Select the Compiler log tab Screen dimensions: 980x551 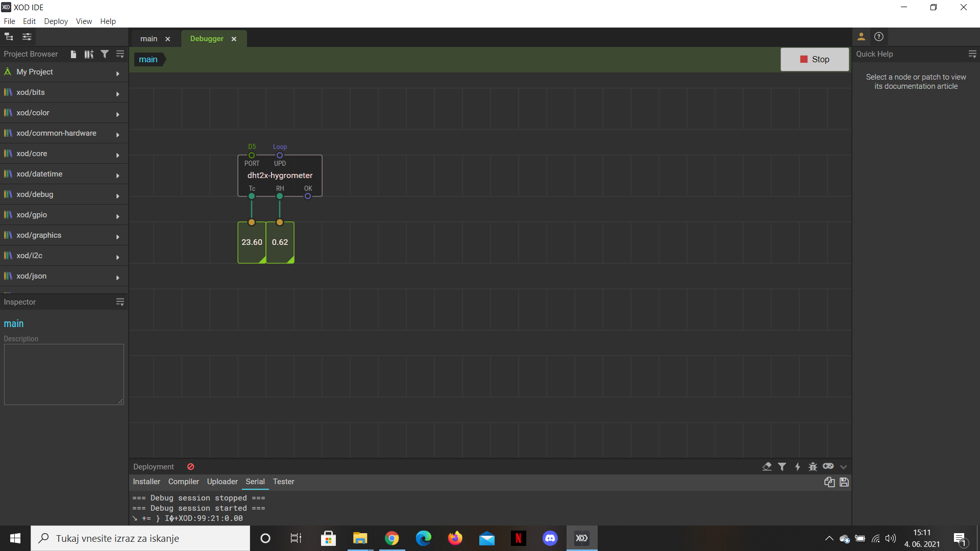184,482
